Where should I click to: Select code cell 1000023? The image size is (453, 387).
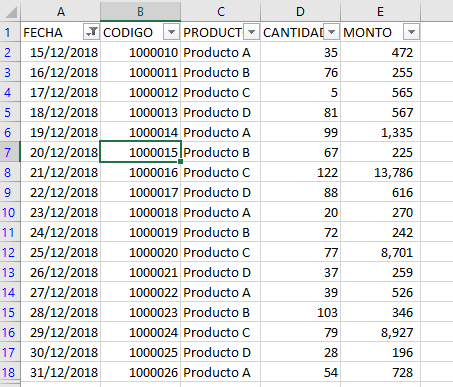tap(140, 312)
